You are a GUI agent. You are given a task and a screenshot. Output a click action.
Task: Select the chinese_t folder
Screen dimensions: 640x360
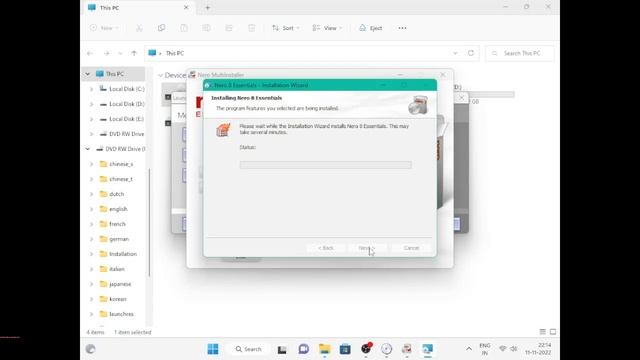(x=117, y=179)
